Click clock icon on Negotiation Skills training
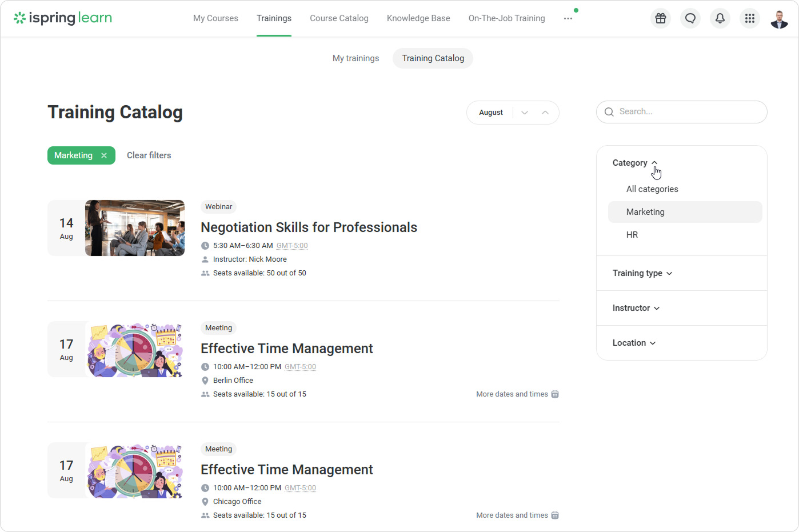This screenshot has width=799, height=532. (x=205, y=246)
